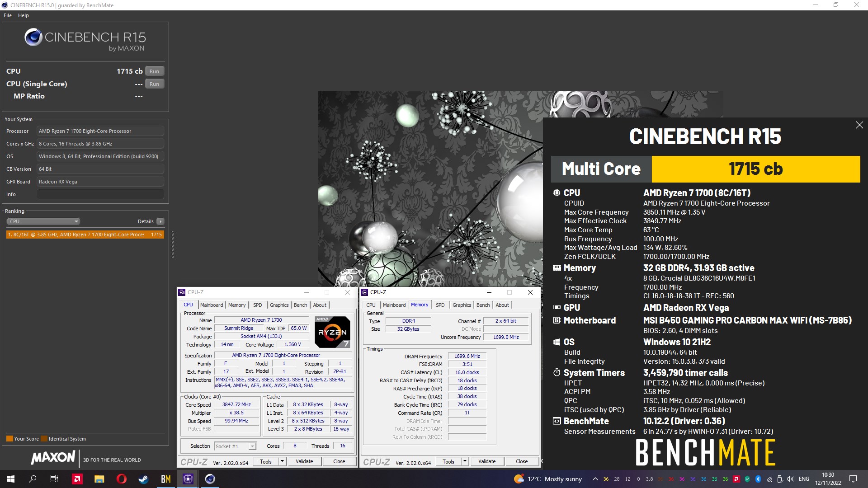Image resolution: width=868 pixels, height=488 pixels.
Task: Click the Cinebench R15 logo
Action: [85, 39]
